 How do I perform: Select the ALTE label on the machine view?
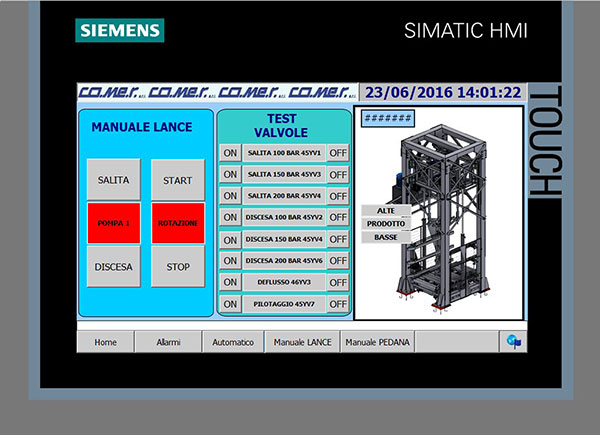[x=386, y=210]
